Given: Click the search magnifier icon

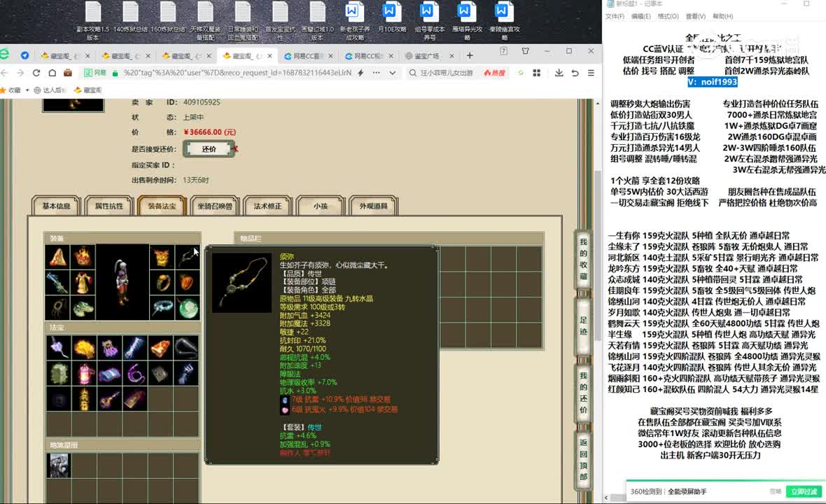Looking at the screenshot, I should [x=412, y=73].
